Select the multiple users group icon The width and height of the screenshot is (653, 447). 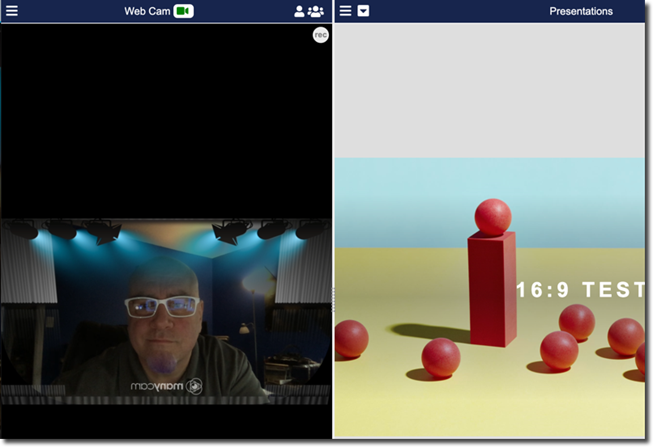click(x=316, y=11)
